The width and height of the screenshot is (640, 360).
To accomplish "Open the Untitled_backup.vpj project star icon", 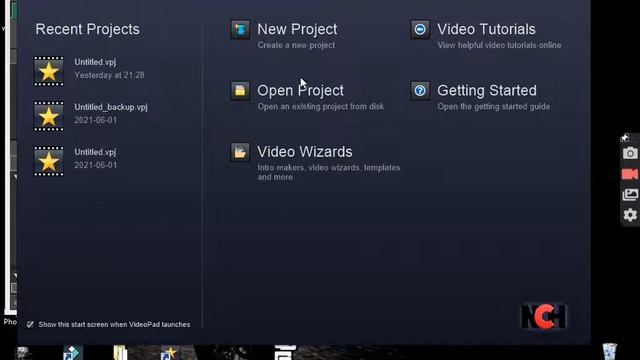I will (x=49, y=116).
